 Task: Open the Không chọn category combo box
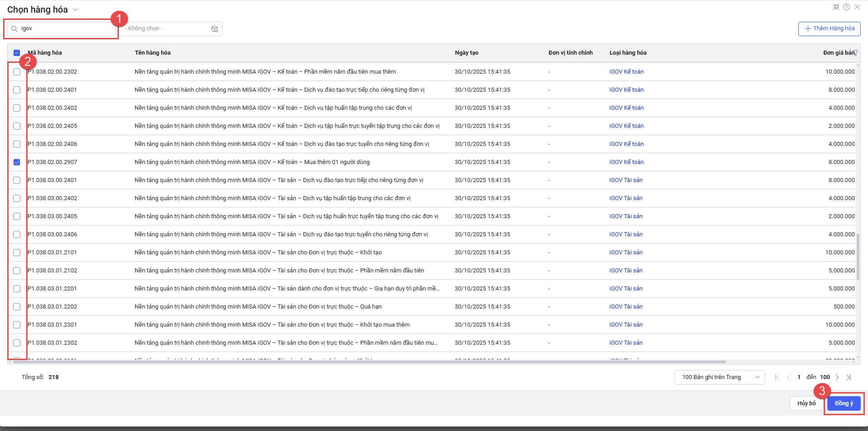pyautogui.click(x=167, y=28)
